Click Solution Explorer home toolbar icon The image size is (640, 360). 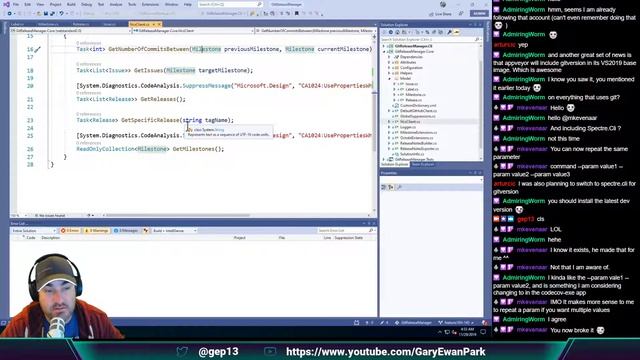397,32
